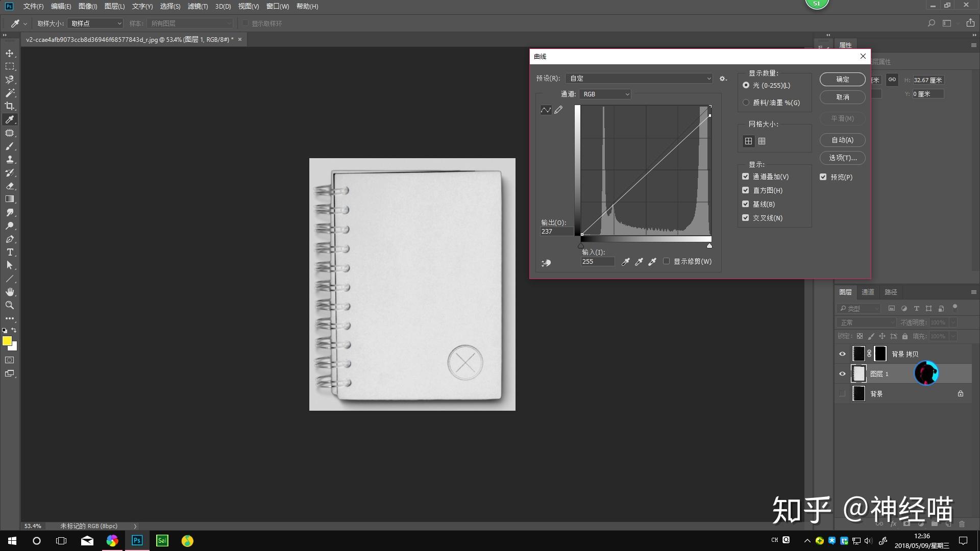The width and height of the screenshot is (980, 551).
Task: Select the Brush tool
Action: coord(10,146)
